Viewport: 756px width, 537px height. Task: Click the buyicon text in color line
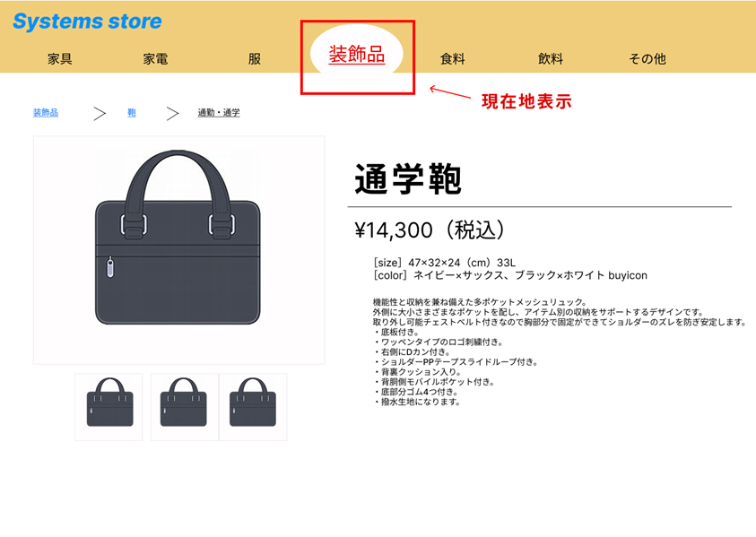point(628,275)
